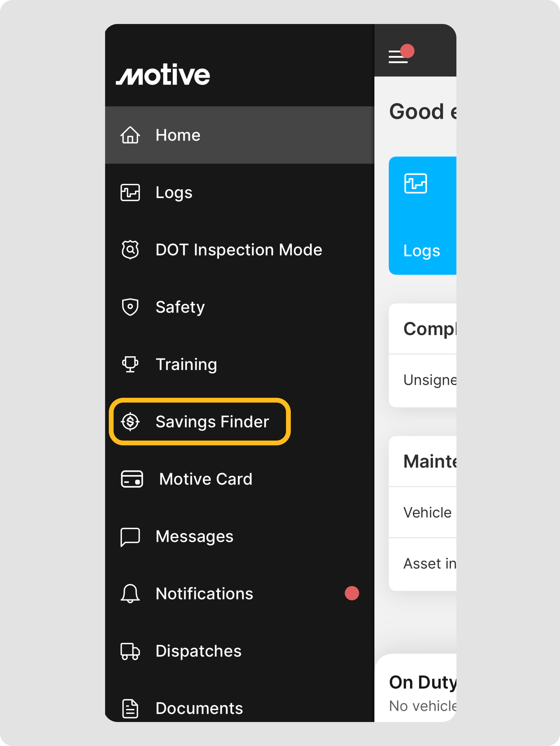The width and height of the screenshot is (560, 746).
Task: Click the Safety shield icon
Action: (x=130, y=307)
